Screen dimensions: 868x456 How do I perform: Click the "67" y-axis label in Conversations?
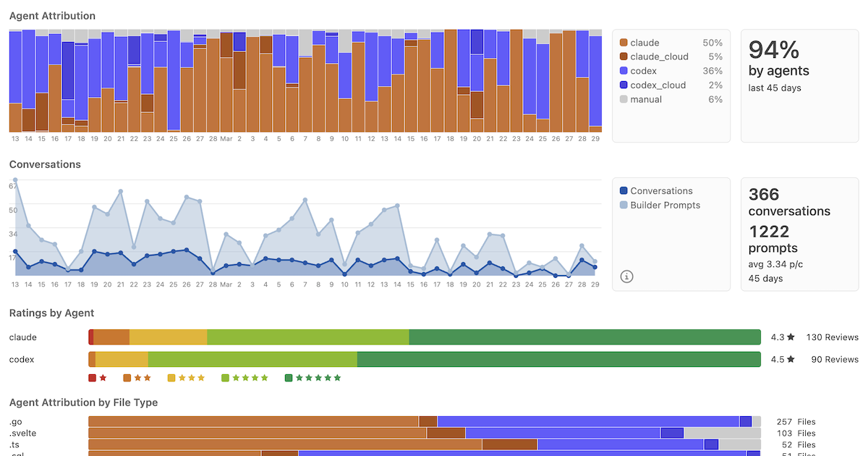point(13,186)
